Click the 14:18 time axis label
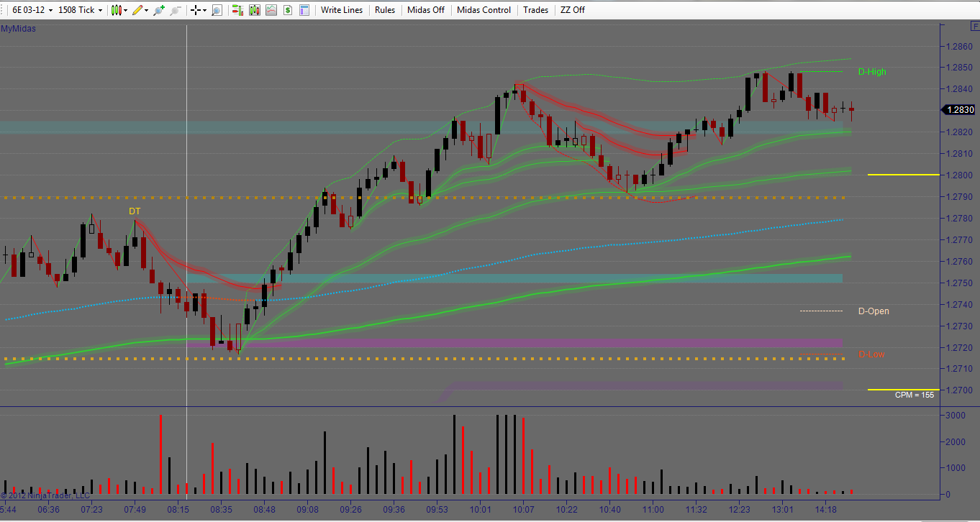The width and height of the screenshot is (980, 522). point(826,510)
